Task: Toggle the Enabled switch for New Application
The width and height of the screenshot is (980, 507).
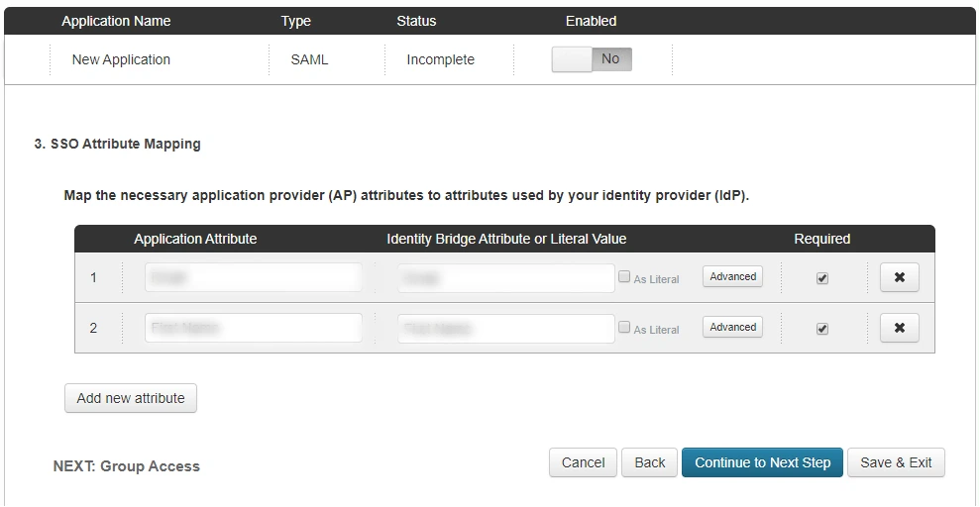Action: pyautogui.click(x=592, y=59)
